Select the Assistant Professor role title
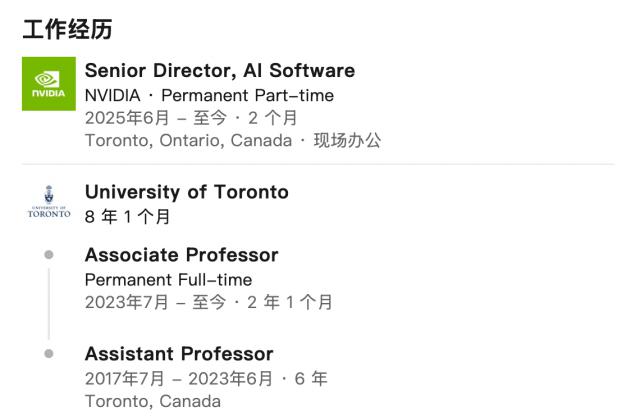The image size is (640, 416). [179, 354]
